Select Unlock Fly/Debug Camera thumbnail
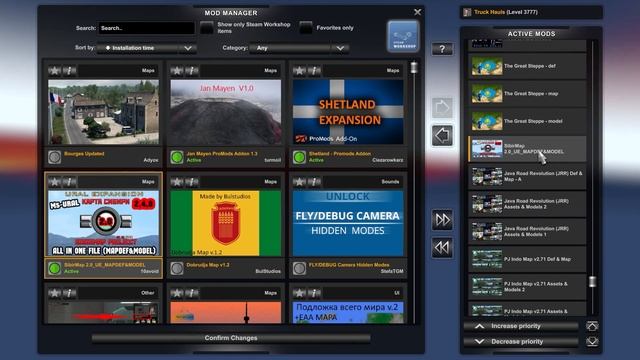 (348, 223)
